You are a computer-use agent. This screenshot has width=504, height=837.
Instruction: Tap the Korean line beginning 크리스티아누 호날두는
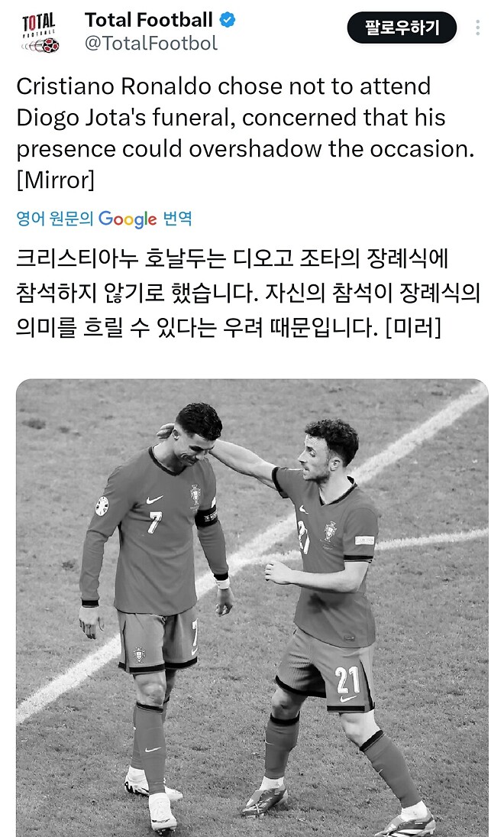(232, 259)
